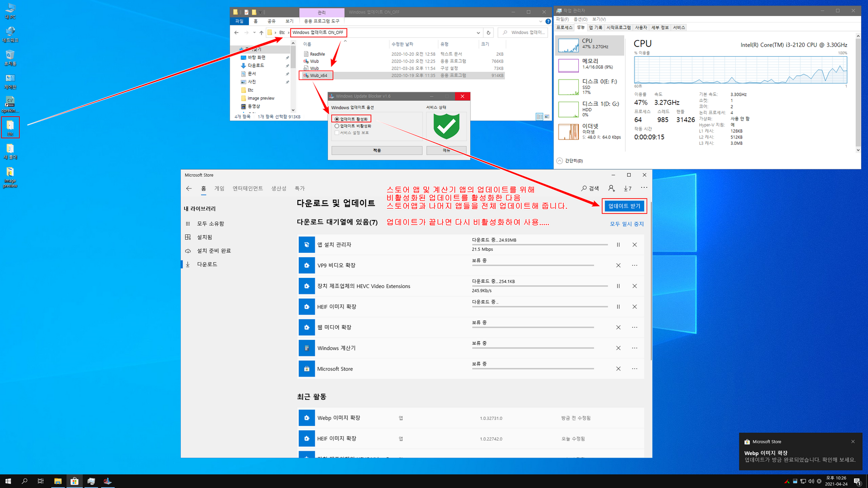Open Explorer help question mark icon
The height and width of the screenshot is (488, 868).
(x=548, y=21)
